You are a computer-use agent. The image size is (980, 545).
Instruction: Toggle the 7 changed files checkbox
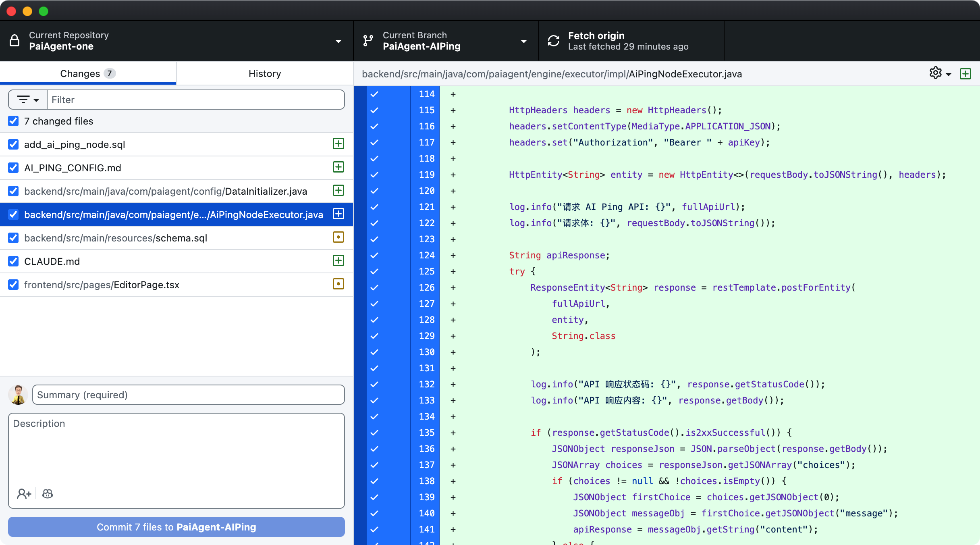click(13, 121)
